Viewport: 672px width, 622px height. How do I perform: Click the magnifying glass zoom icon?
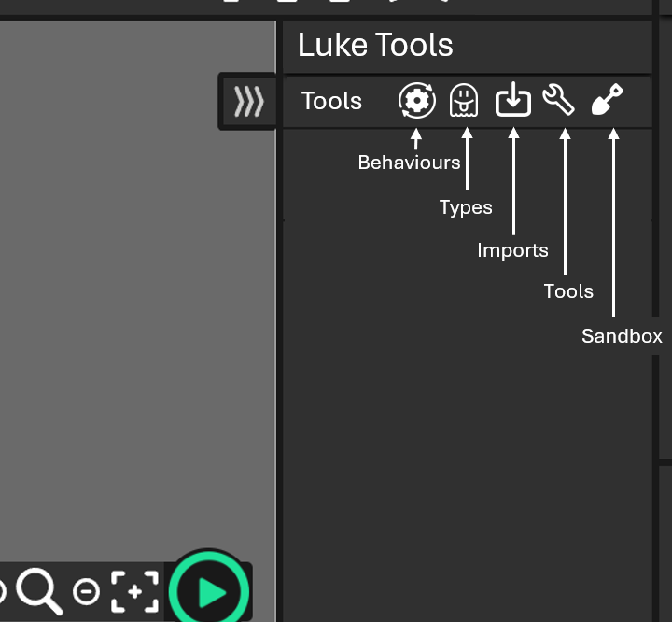[x=39, y=590]
